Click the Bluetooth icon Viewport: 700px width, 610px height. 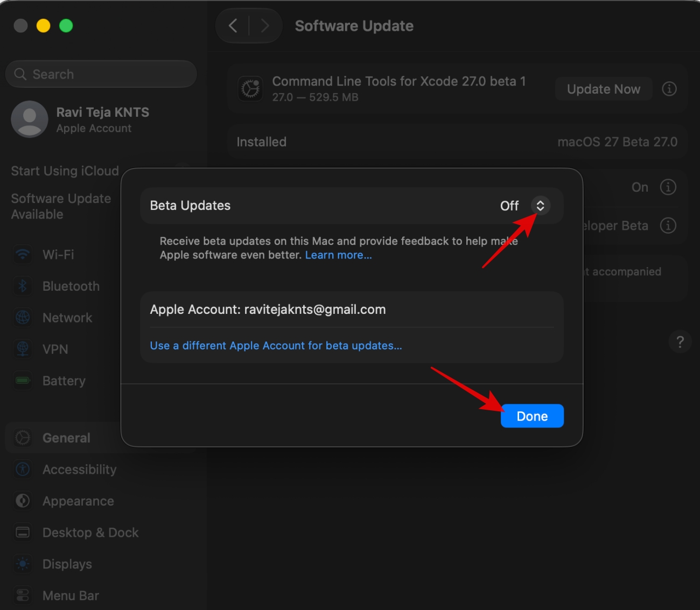point(23,286)
